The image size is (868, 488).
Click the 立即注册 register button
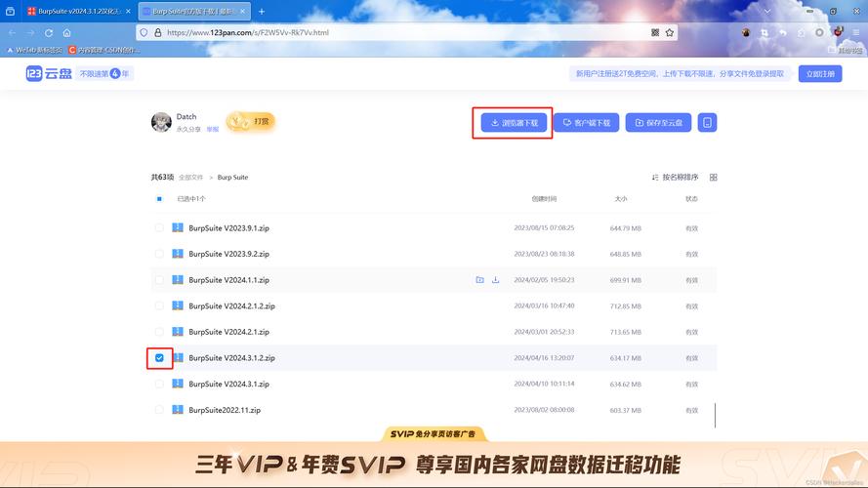pyautogui.click(x=820, y=73)
